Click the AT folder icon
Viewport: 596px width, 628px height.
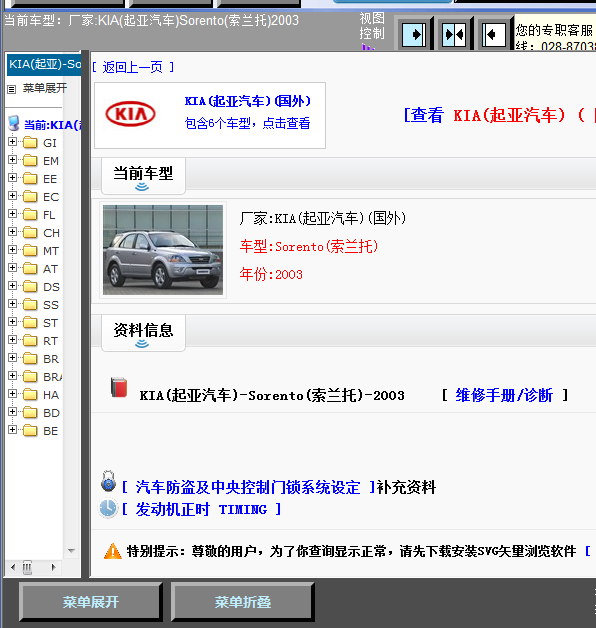30,269
